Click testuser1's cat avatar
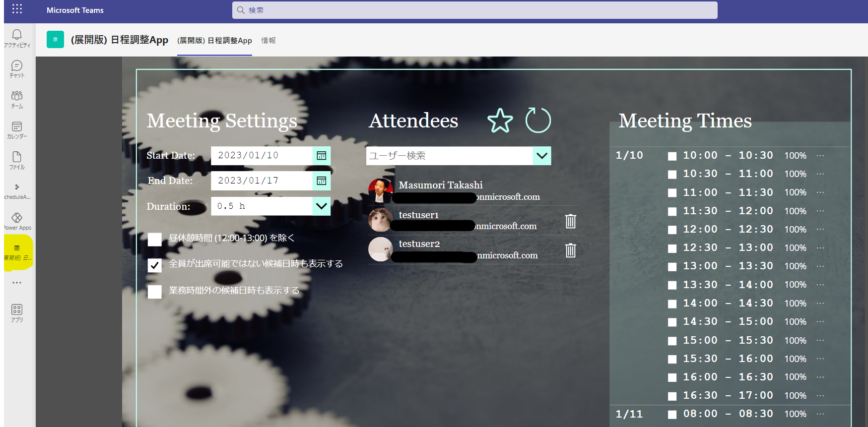 tap(381, 220)
